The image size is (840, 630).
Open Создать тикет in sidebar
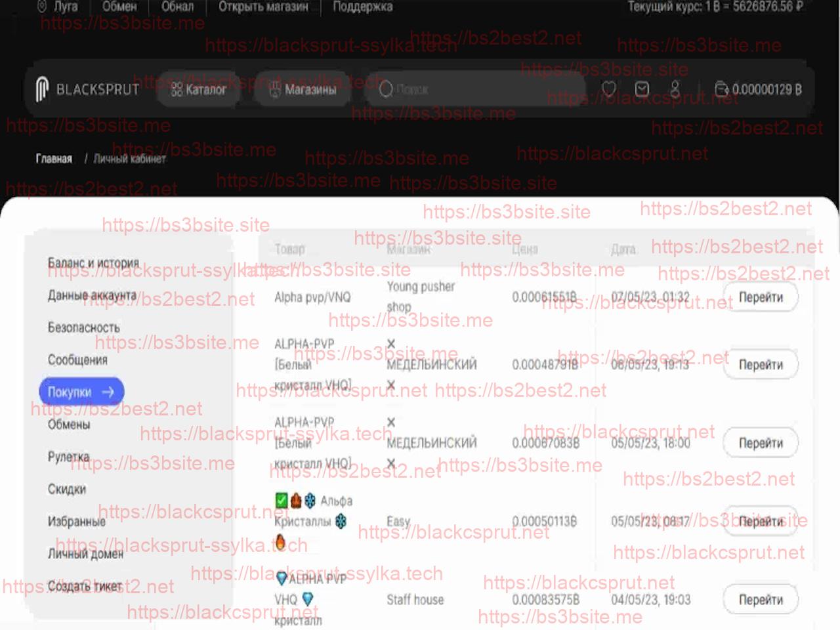click(x=85, y=586)
